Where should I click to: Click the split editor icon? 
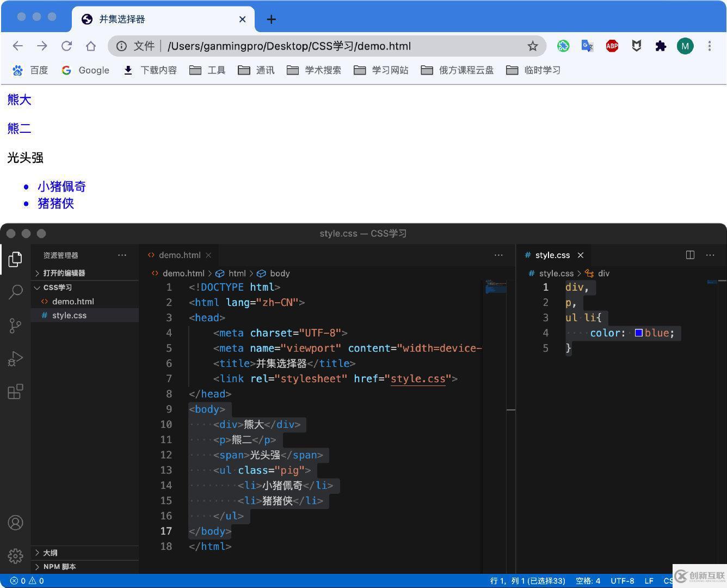click(690, 255)
